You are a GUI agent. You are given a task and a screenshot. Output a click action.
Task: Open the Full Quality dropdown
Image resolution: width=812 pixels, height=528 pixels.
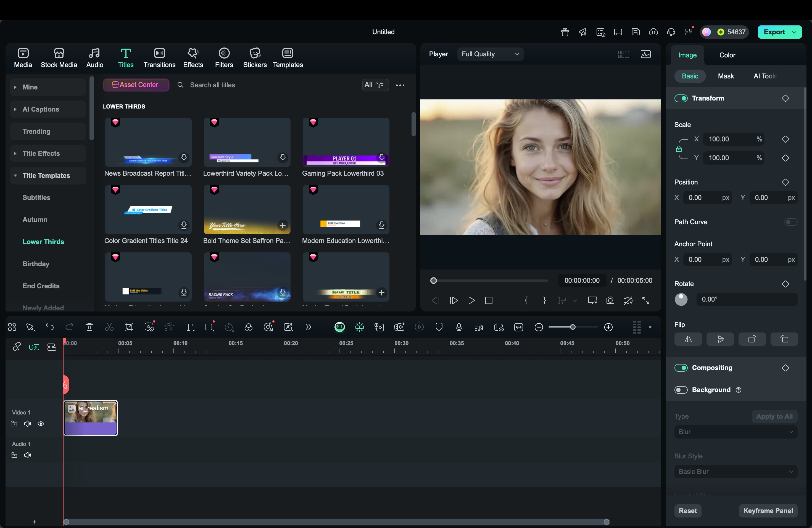[x=490, y=54]
